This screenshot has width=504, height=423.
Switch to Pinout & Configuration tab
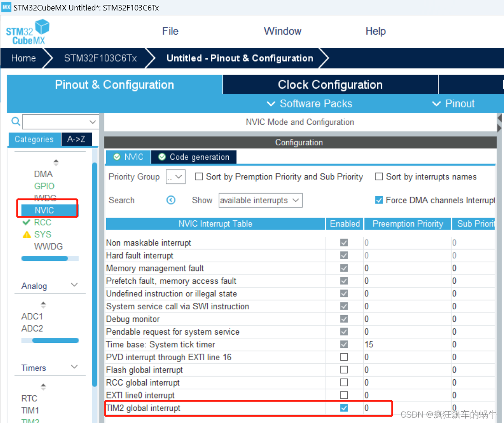(114, 85)
